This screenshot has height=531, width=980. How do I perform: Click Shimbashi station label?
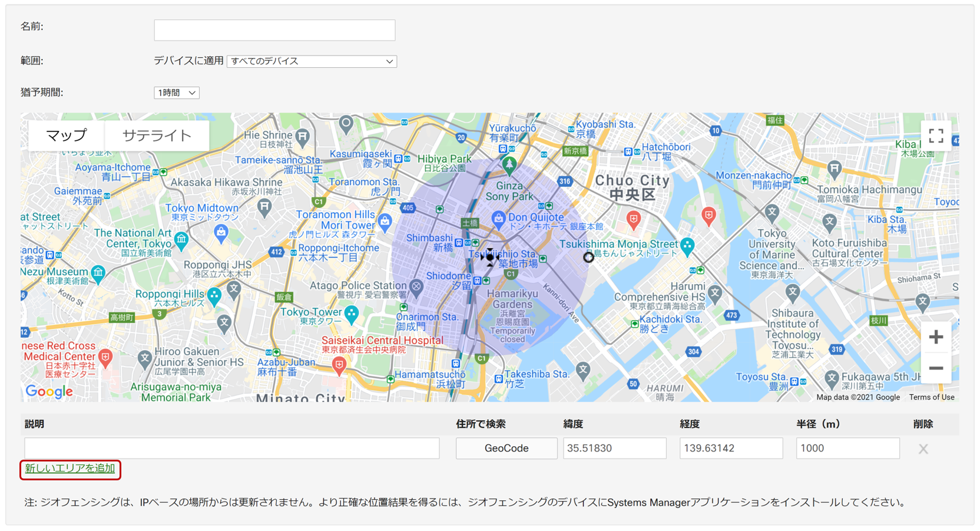coord(429,243)
